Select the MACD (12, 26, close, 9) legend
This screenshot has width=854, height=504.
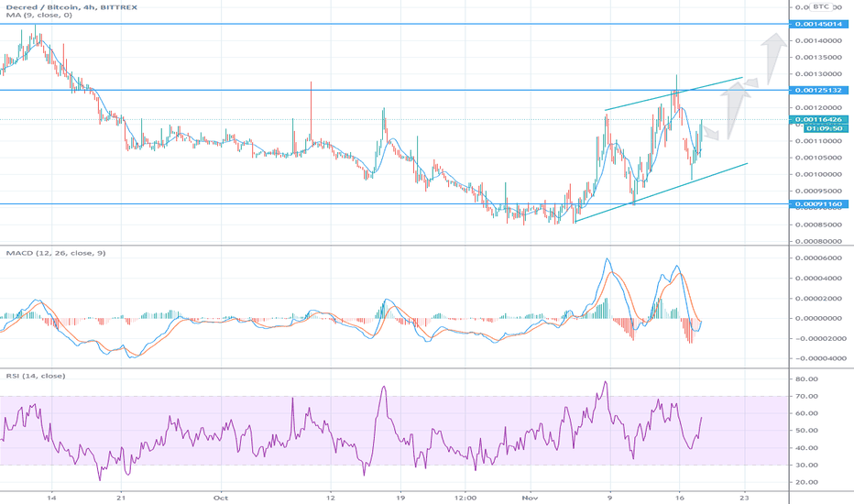(56, 253)
